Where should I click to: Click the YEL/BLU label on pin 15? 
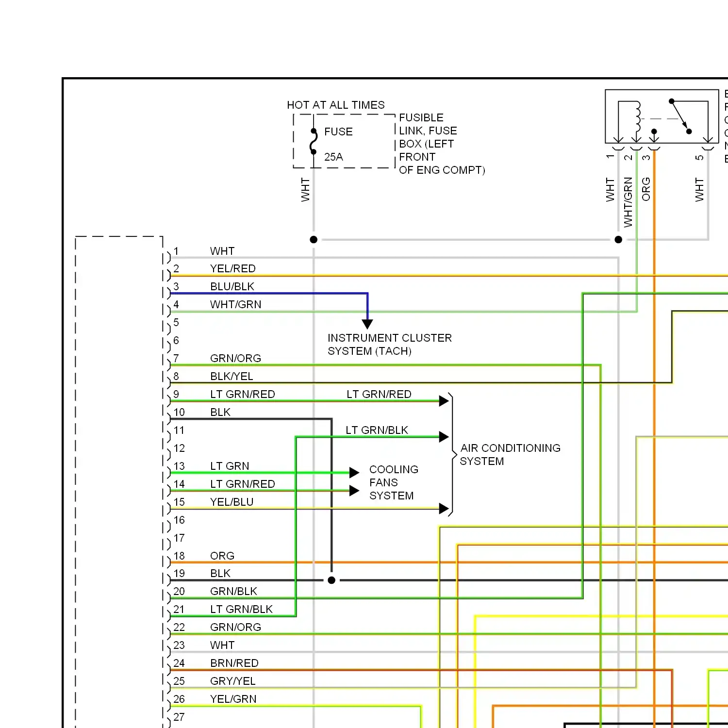click(232, 502)
